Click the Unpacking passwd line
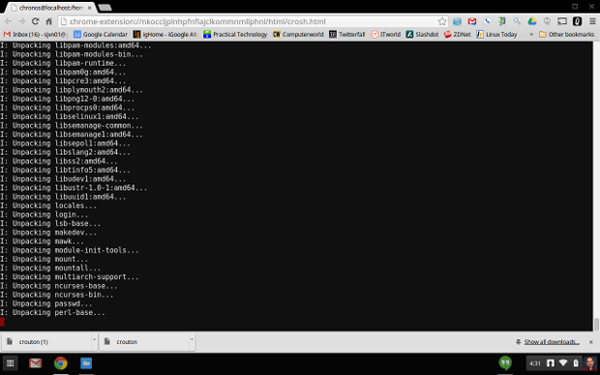The height and width of the screenshot is (375, 600). pyautogui.click(x=46, y=304)
